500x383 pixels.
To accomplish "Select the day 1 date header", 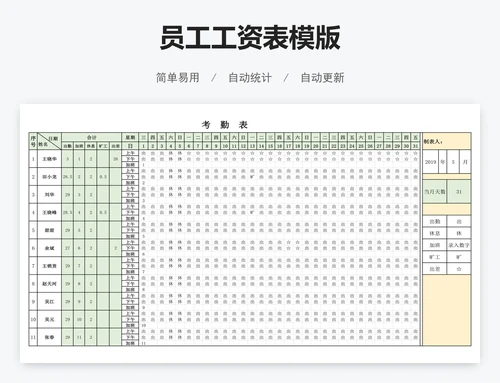I will point(143,146).
